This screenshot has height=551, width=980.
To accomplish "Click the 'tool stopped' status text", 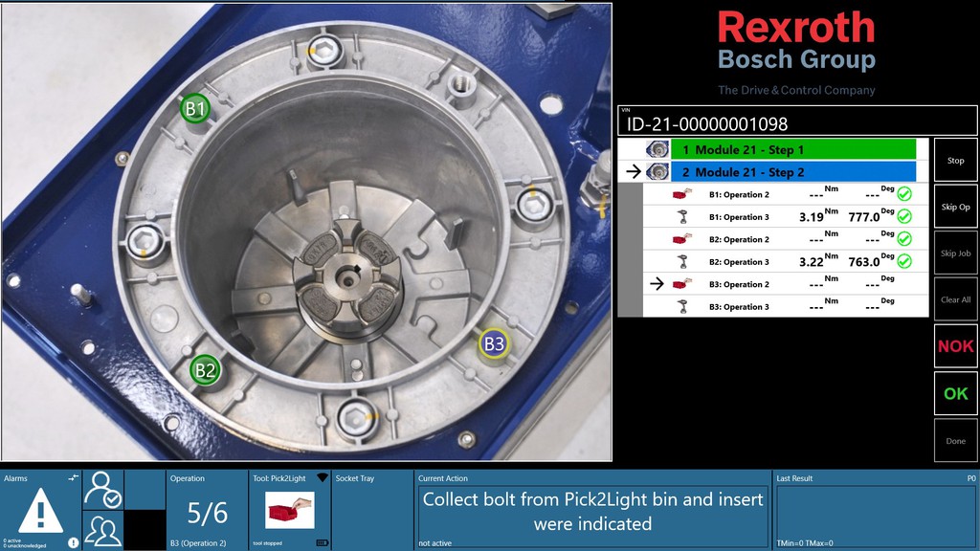I will [x=268, y=543].
